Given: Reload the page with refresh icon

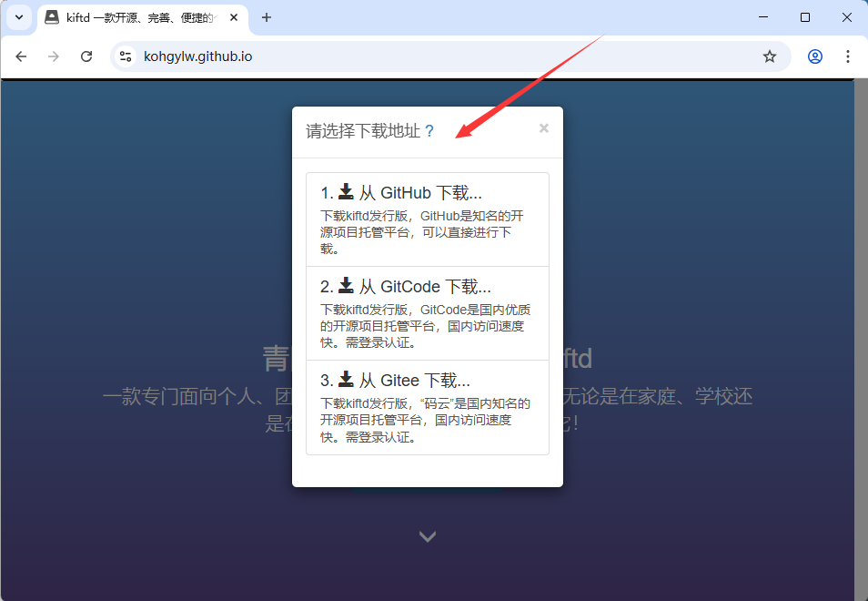Looking at the screenshot, I should (86, 56).
